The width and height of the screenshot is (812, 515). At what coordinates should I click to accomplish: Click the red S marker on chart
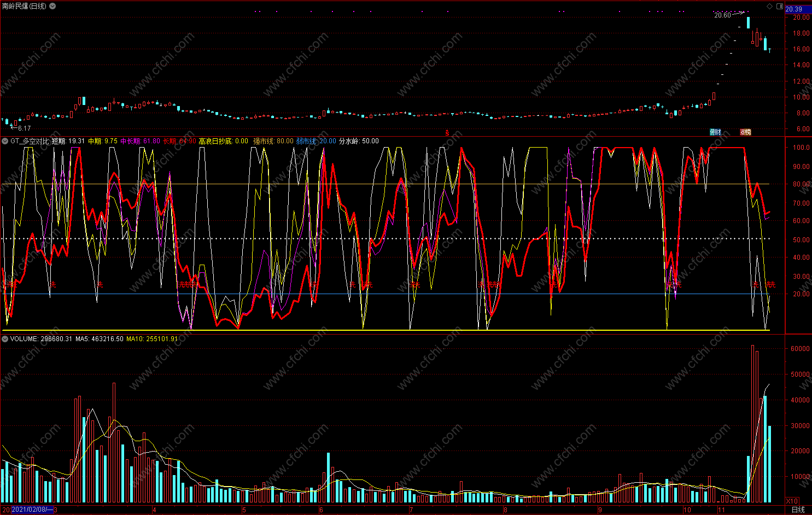(x=447, y=133)
